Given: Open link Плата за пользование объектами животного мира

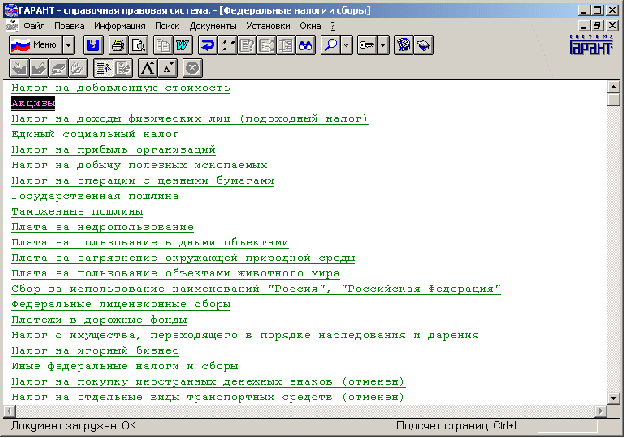Looking at the screenshot, I should (x=175, y=273).
